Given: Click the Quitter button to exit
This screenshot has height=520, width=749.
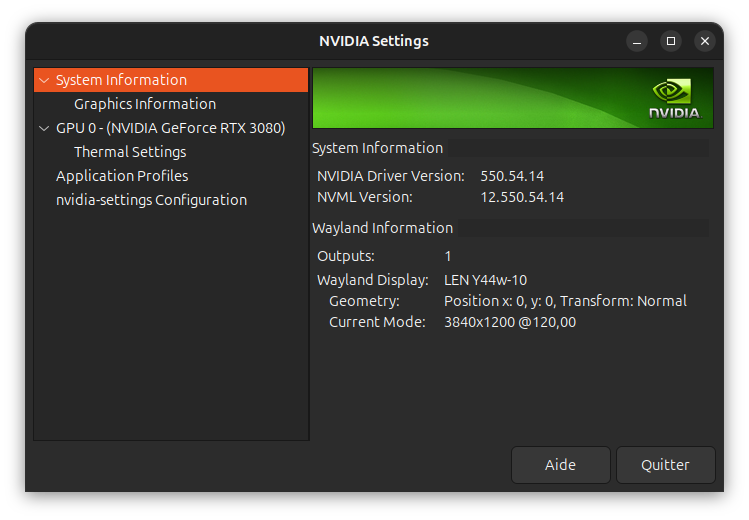Looking at the screenshot, I should pos(666,465).
